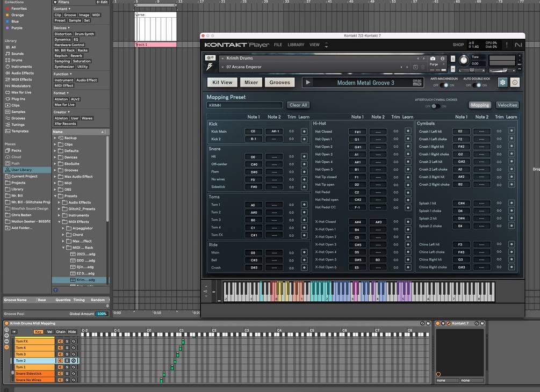Save the current snapshot with disk icon

coord(415,67)
